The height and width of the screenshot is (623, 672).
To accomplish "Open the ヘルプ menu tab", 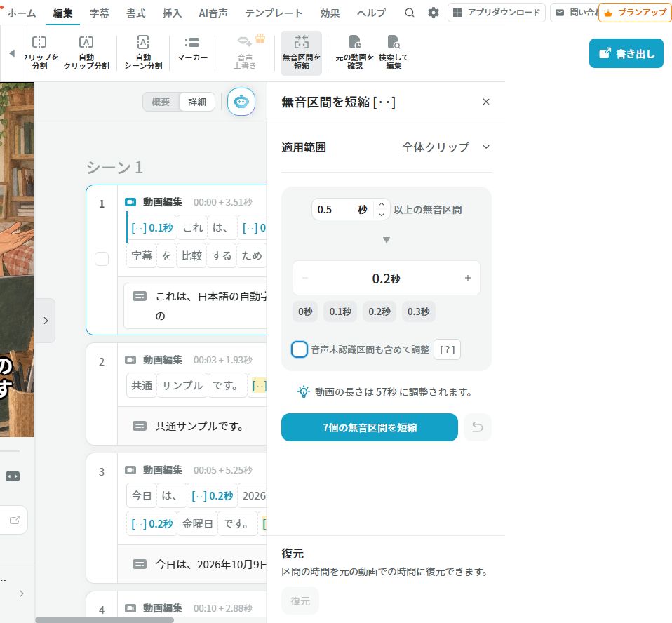I will click(x=371, y=13).
